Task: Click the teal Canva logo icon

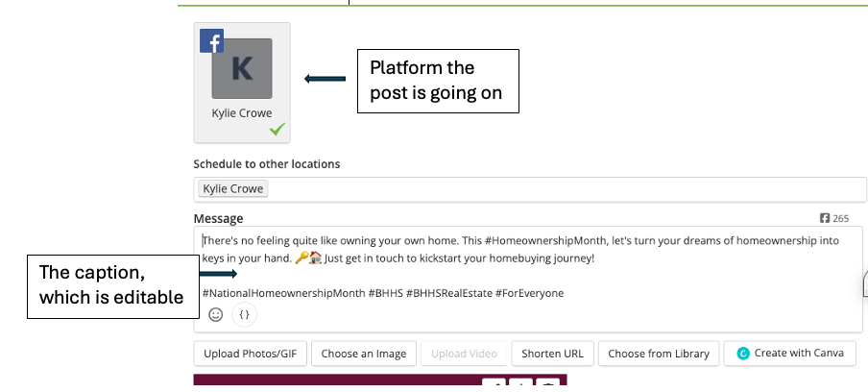Action: 743,354
